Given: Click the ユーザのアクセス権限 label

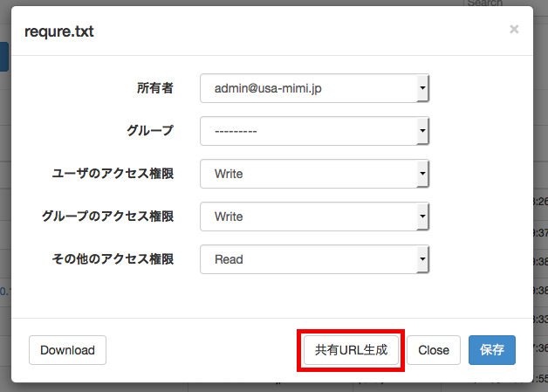Looking at the screenshot, I should tap(113, 174).
